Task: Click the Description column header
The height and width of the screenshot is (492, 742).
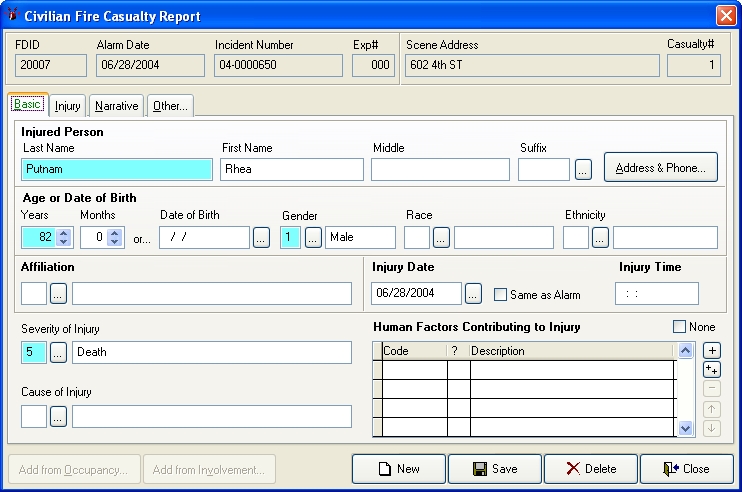Action: point(571,351)
